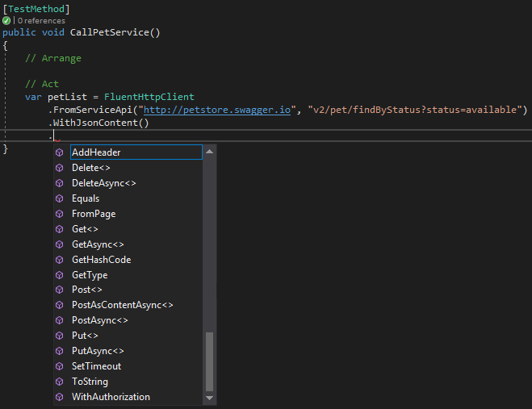Click the var keyword before petList
The width and height of the screenshot is (532, 409).
click(x=33, y=97)
